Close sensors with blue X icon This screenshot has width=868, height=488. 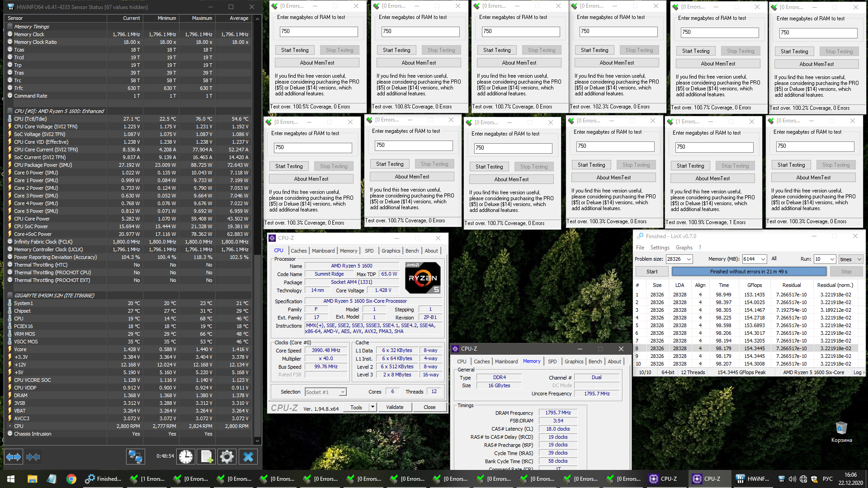pos(248,457)
